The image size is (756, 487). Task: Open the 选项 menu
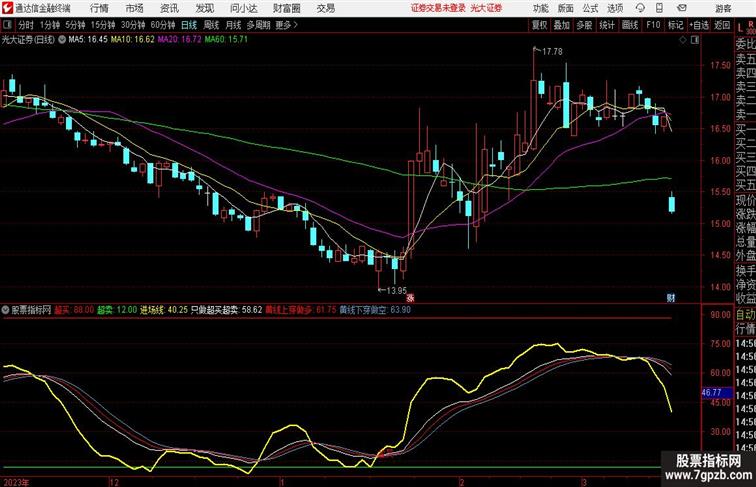tap(615, 8)
